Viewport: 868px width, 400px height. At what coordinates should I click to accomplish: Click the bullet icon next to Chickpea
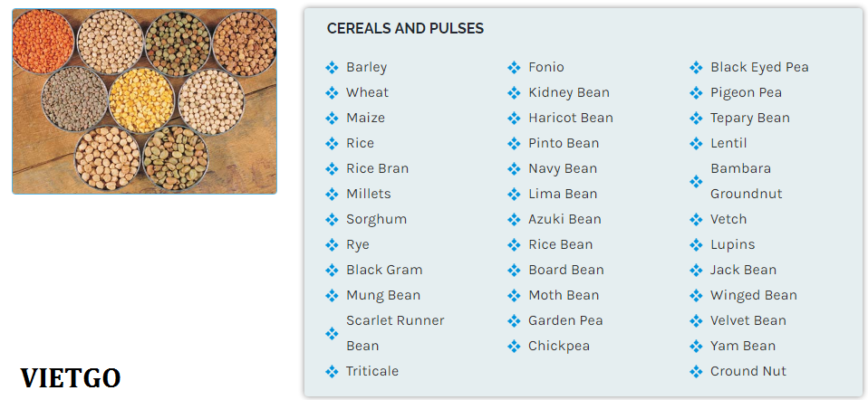pyautogui.click(x=514, y=347)
